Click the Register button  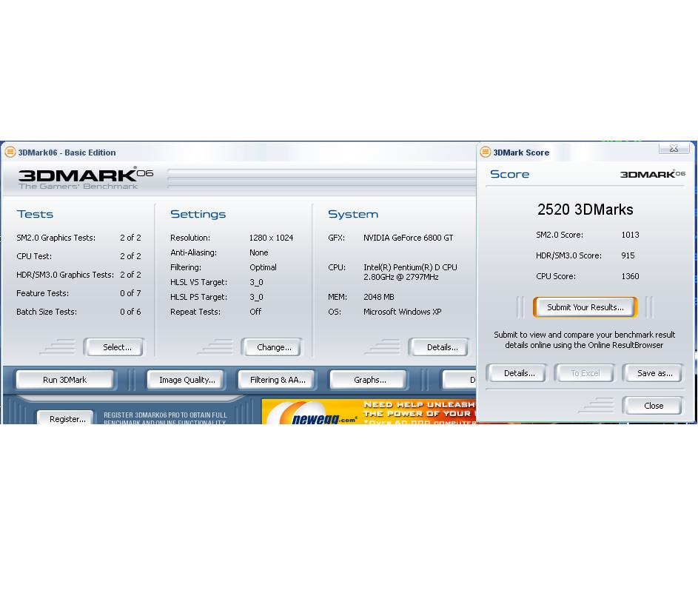point(66,418)
